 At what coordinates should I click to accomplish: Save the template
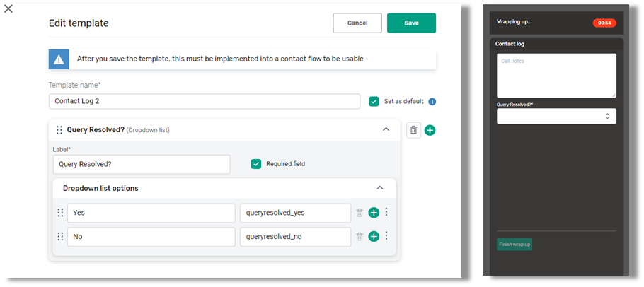(x=411, y=23)
